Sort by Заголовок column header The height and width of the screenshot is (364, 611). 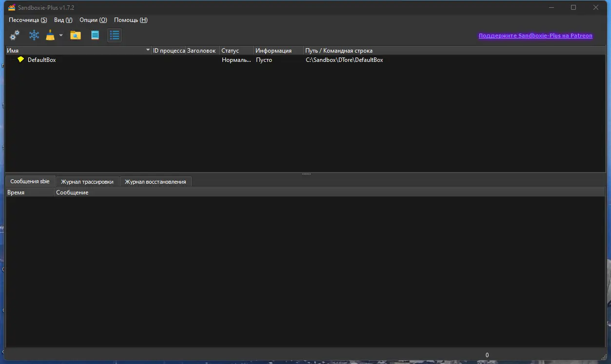[203, 51]
